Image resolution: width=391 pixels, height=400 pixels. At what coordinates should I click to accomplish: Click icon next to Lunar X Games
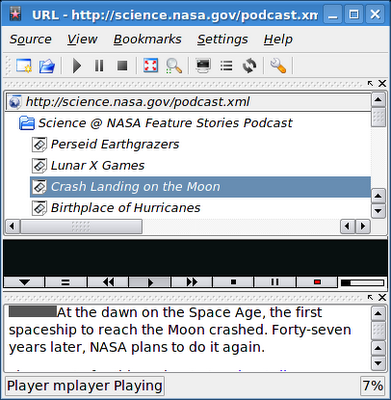pyautogui.click(x=39, y=166)
